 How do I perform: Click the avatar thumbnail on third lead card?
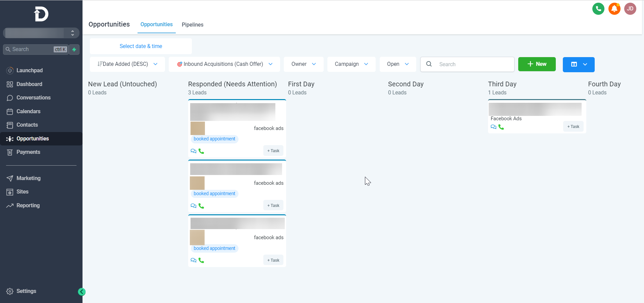[197, 237]
